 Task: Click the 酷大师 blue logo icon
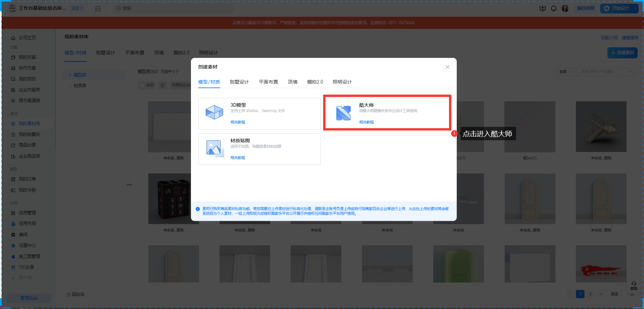tap(343, 113)
